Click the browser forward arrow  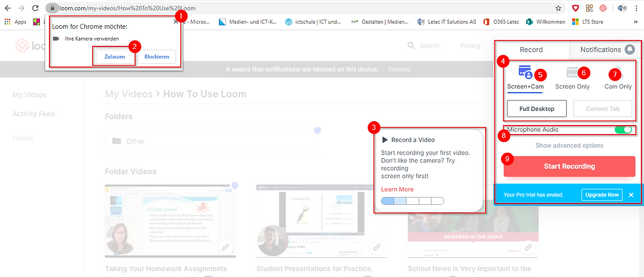(x=21, y=8)
